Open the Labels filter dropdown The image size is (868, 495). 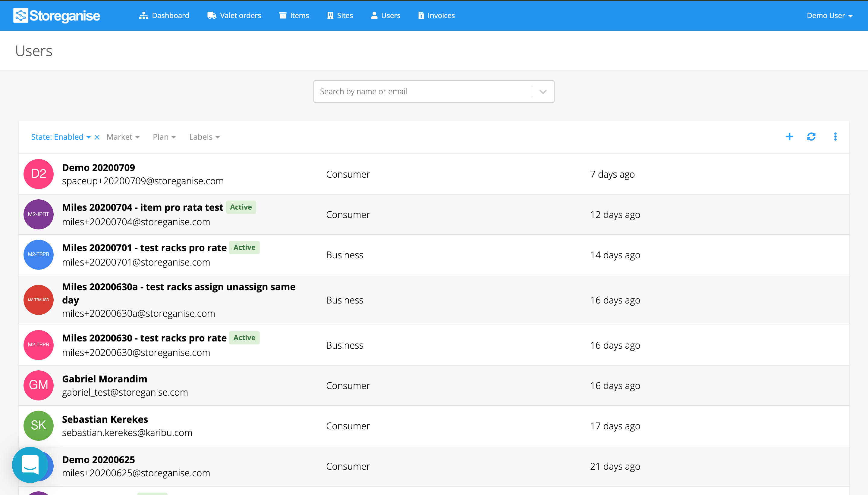[204, 137]
